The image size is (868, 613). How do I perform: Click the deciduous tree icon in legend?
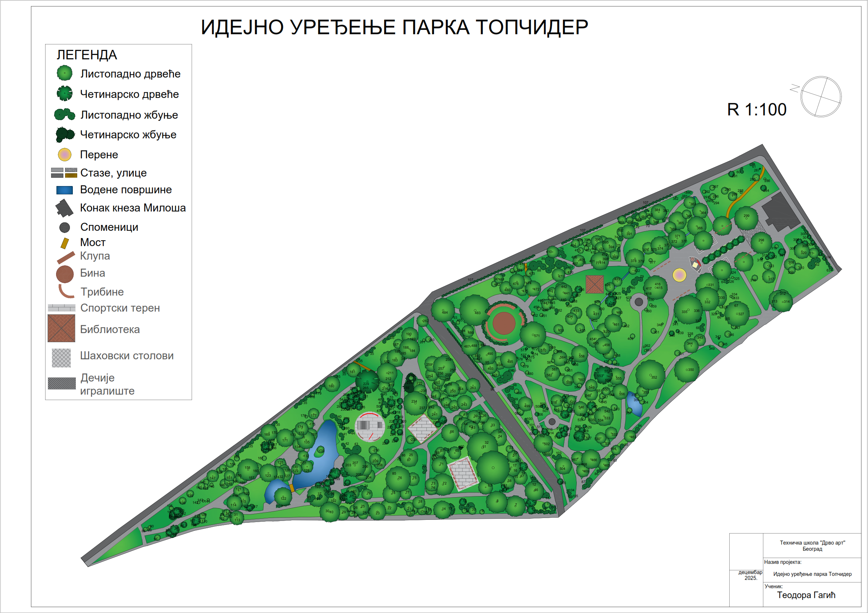pos(65,73)
